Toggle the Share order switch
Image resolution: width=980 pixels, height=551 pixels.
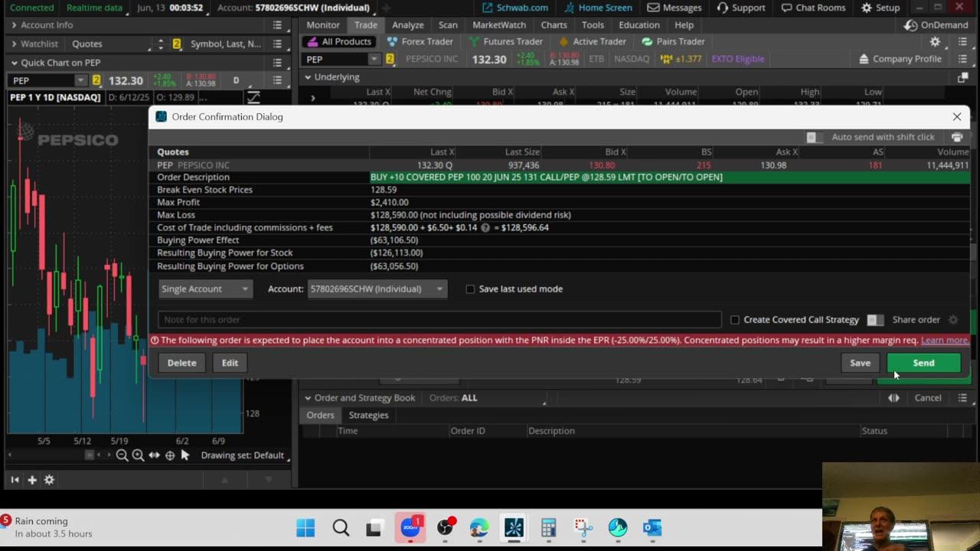[875, 320]
